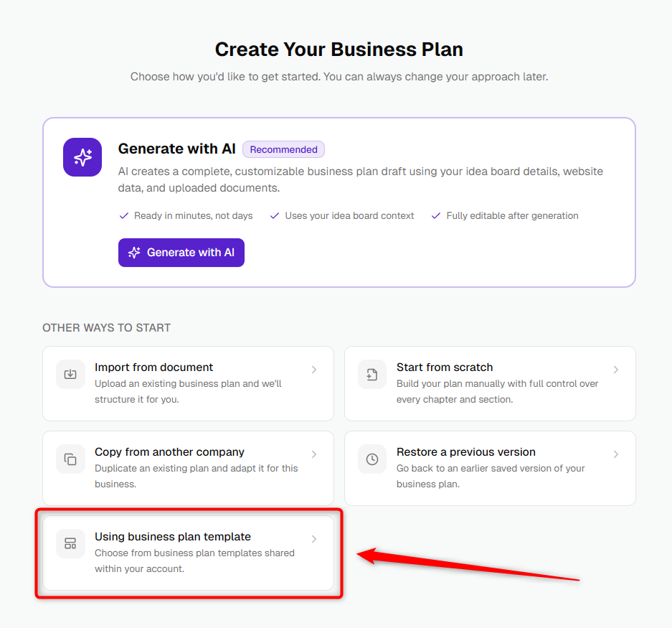Click the sparkle icon inside Generate button
The width and height of the screenshot is (672, 628).
[x=134, y=253]
